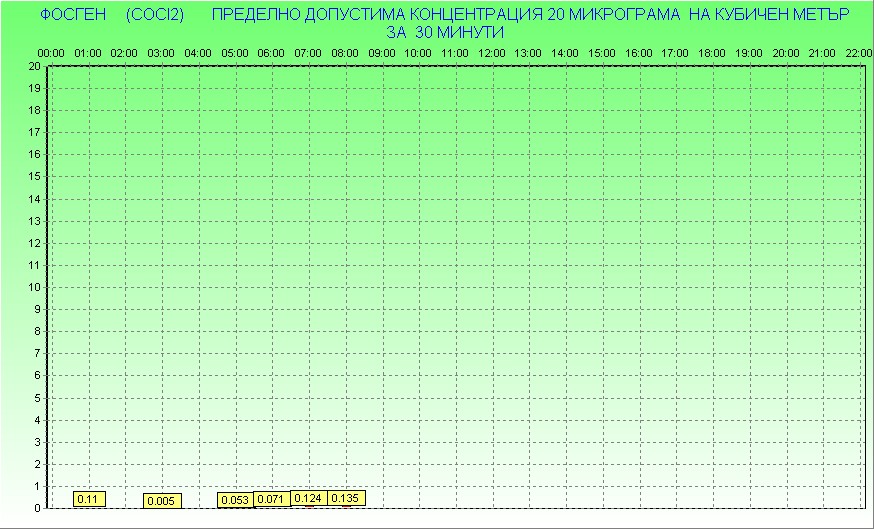Select the 03:00 time axis label

point(161,52)
